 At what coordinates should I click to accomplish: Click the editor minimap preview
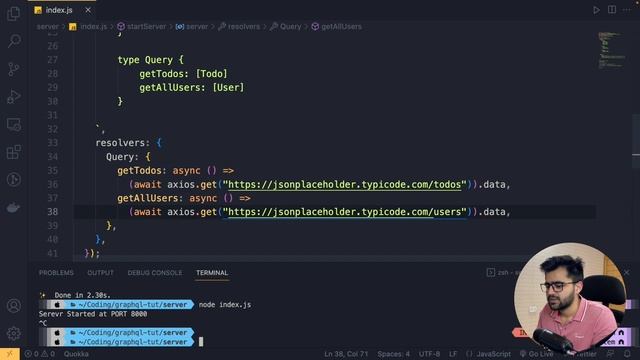click(611, 50)
